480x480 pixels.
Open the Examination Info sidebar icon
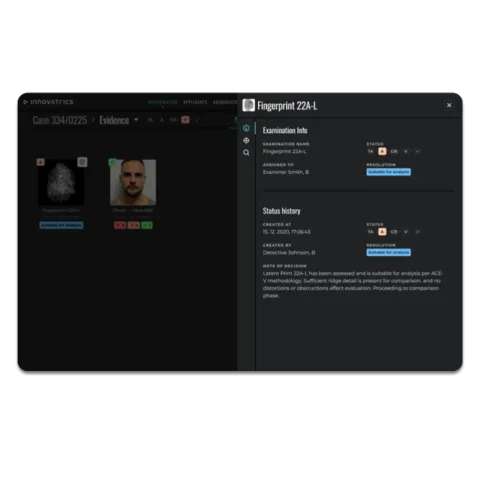[x=246, y=128]
